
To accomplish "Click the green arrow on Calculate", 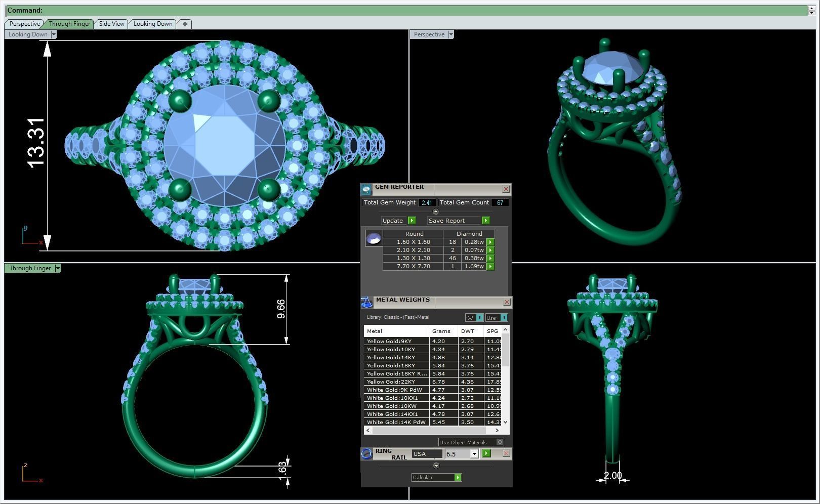I will (x=458, y=477).
